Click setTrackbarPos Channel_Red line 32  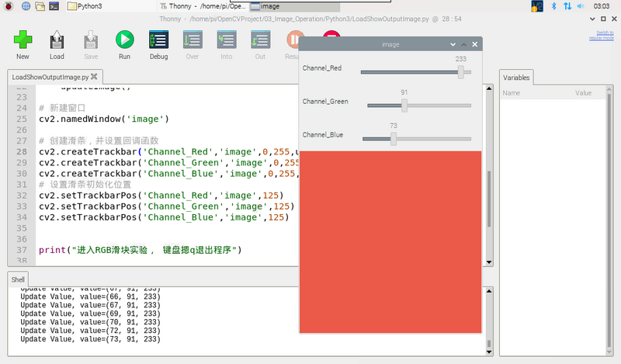click(161, 196)
